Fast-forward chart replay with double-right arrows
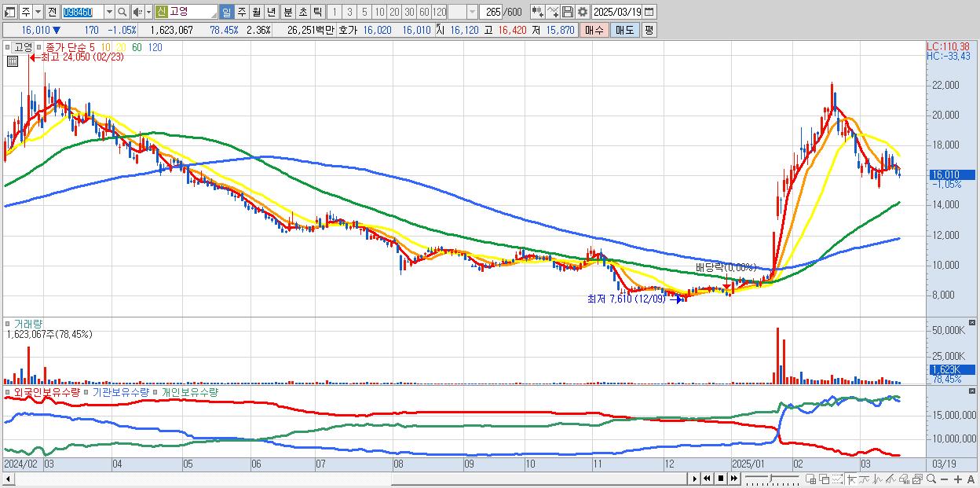The width and height of the screenshot is (980, 488). (733, 479)
